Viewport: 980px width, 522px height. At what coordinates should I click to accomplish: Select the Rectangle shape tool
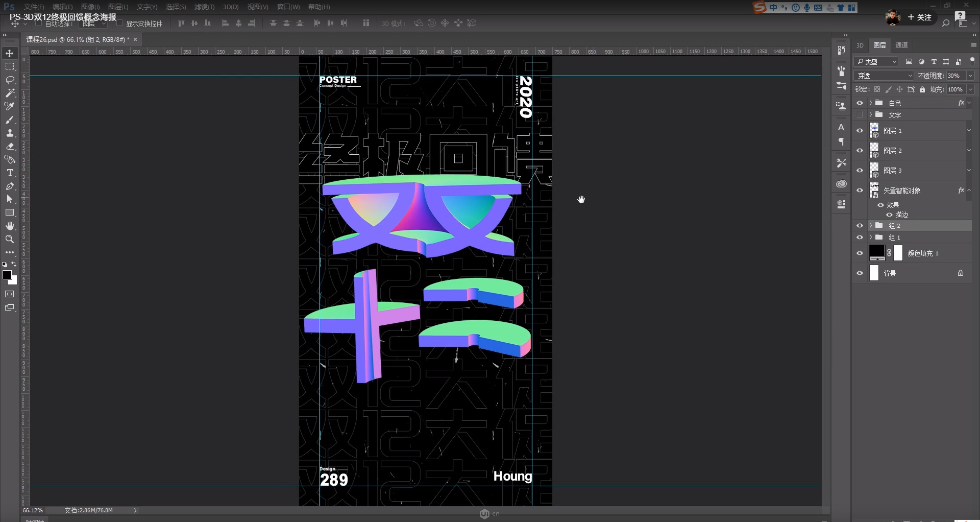(x=10, y=213)
